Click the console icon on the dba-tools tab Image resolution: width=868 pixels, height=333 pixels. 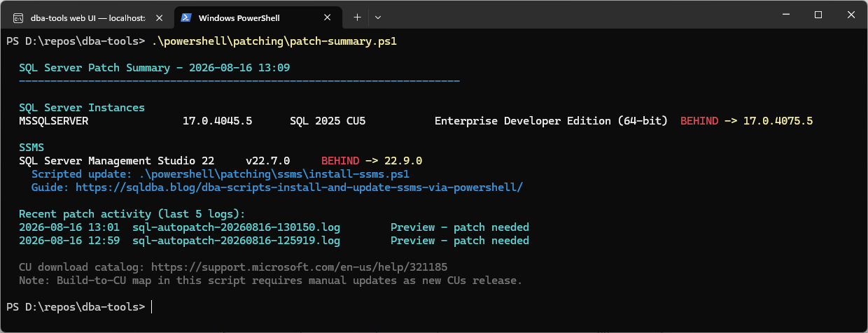19,17
